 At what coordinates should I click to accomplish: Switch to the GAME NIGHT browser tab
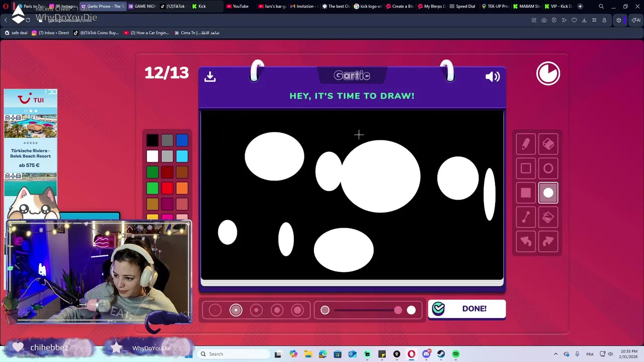click(x=142, y=6)
